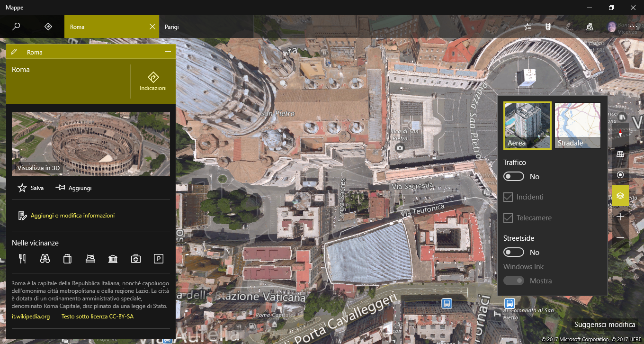Find nearby banks with the building icon
Image resolution: width=644 pixels, height=344 pixels.
(x=113, y=259)
